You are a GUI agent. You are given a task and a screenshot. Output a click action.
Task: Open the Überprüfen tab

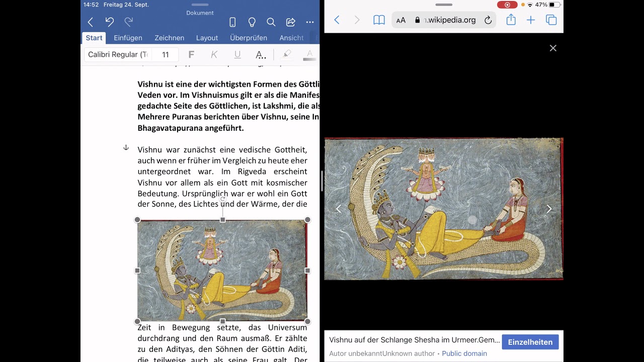click(249, 38)
